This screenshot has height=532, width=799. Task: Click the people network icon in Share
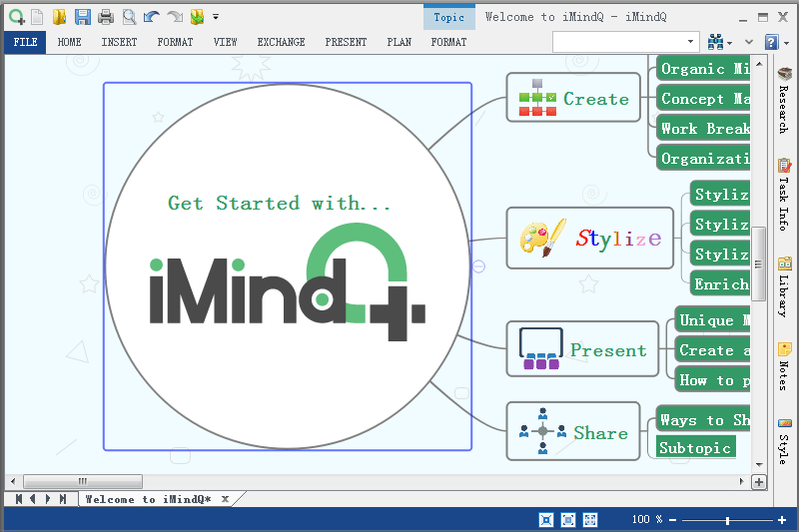pyautogui.click(x=542, y=431)
